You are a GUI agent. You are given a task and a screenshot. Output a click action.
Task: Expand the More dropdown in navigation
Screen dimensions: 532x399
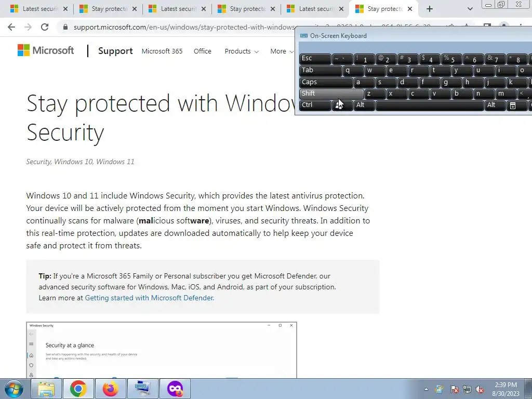click(x=282, y=51)
